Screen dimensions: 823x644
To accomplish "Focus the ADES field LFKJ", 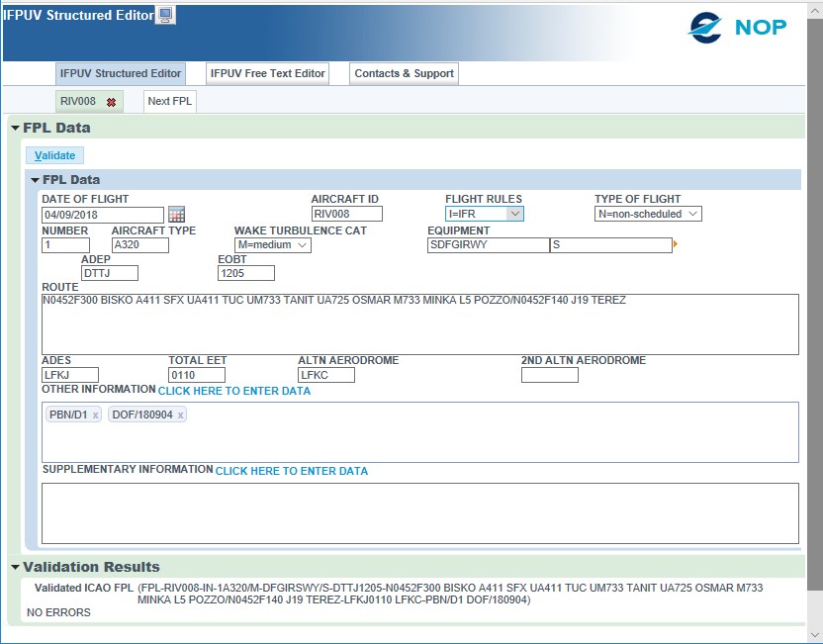I will click(x=70, y=375).
